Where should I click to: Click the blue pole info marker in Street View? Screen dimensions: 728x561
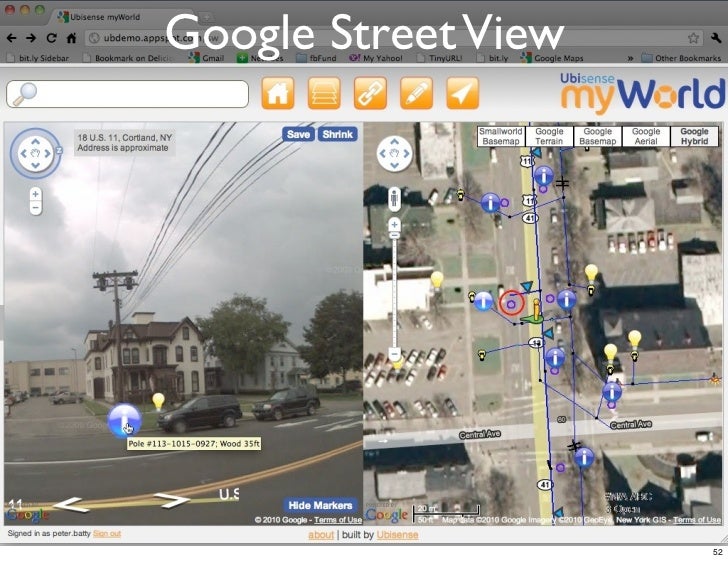tap(124, 420)
